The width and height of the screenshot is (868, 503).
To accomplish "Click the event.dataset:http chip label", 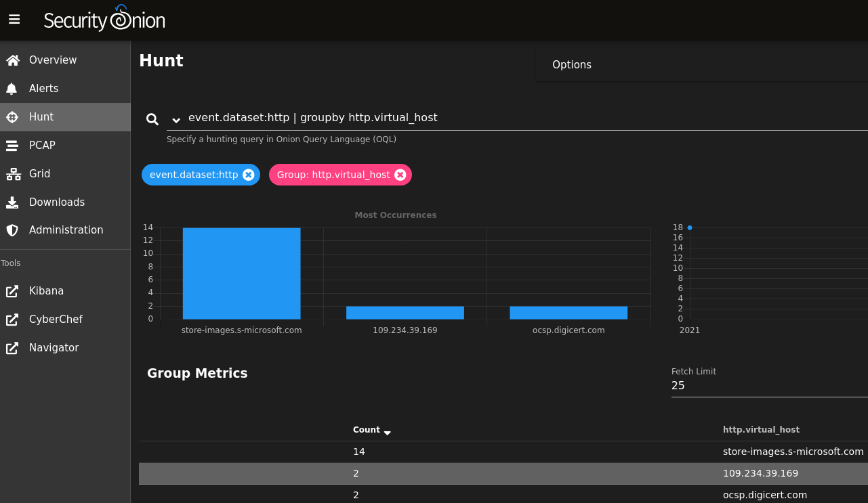I will pyautogui.click(x=194, y=175).
